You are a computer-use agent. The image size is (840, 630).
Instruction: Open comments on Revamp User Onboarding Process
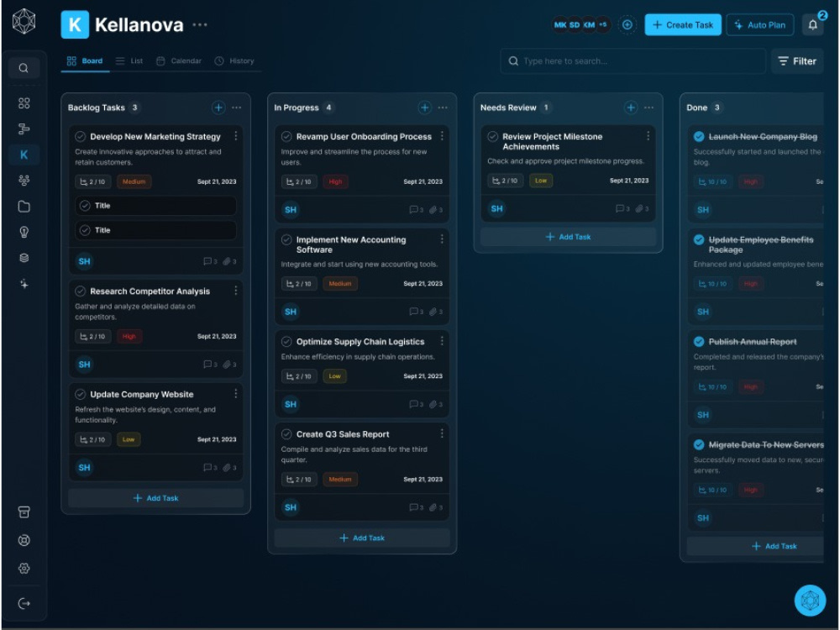(x=417, y=209)
